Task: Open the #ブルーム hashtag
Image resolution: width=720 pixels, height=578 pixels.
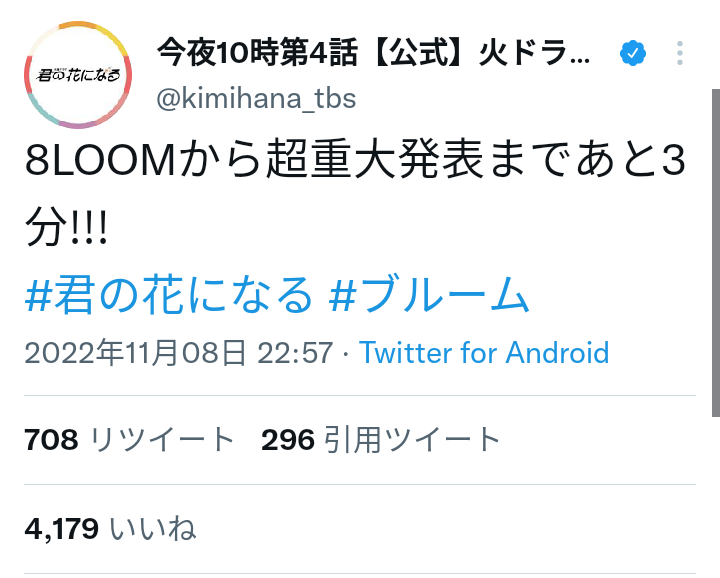Action: click(x=429, y=295)
